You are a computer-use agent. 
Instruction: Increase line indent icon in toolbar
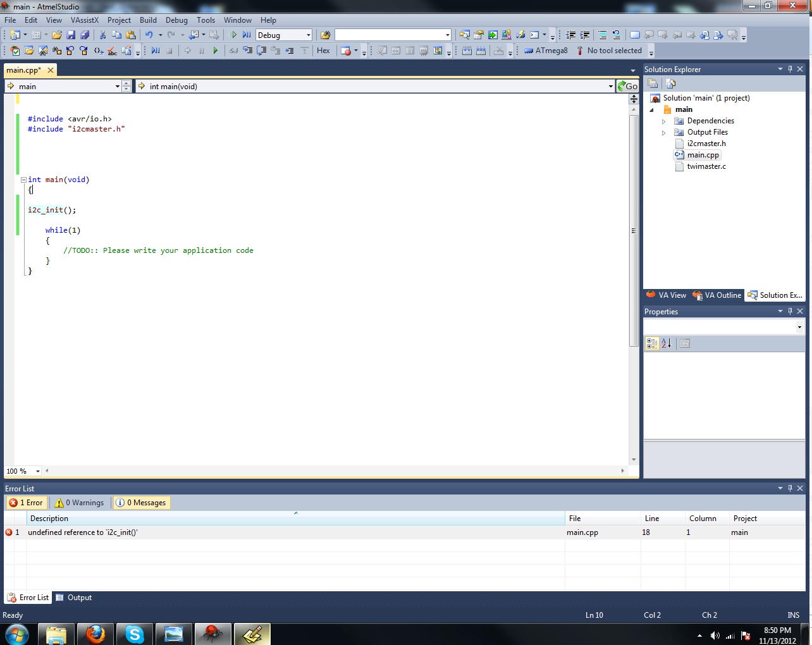(x=585, y=35)
